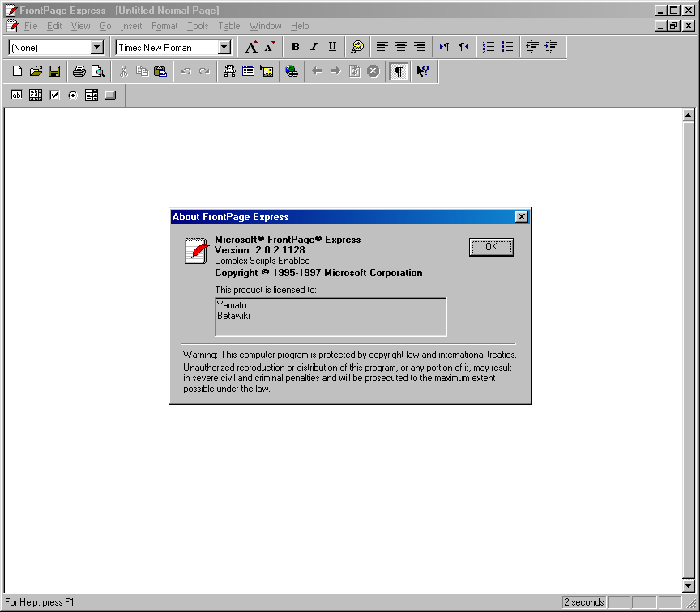Image resolution: width=700 pixels, height=612 pixels.
Task: Open the Text Color palette icon
Action: click(x=357, y=47)
